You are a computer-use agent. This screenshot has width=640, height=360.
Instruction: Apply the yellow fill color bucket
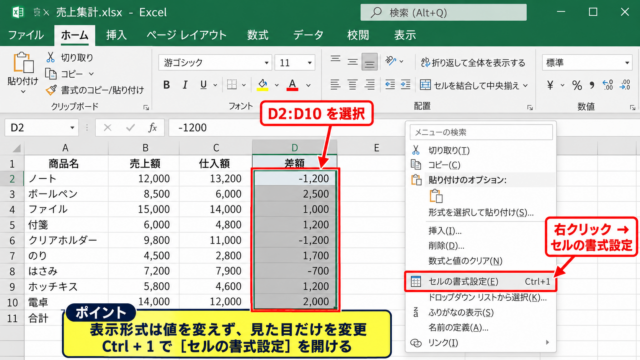262,85
